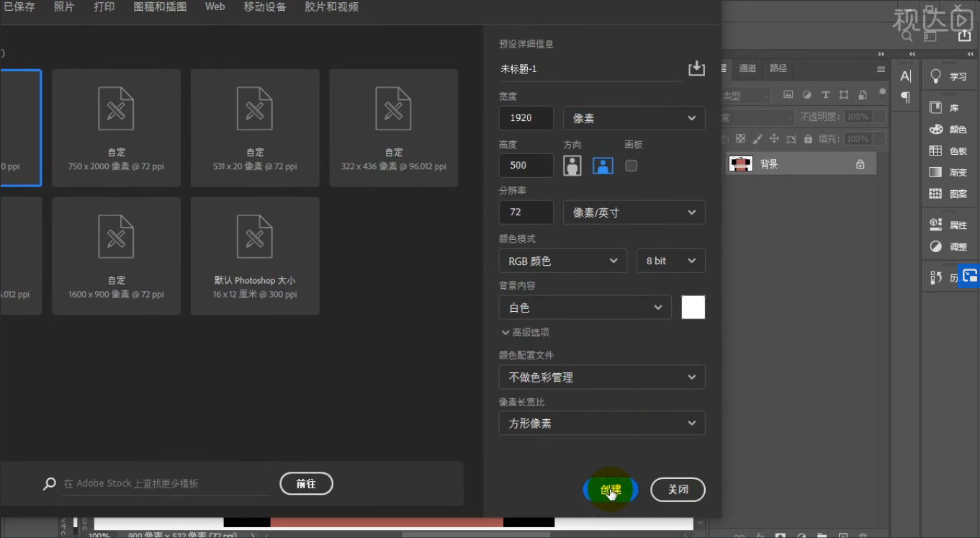Open the width units dropdown (像素)
This screenshot has width=980, height=538.
point(634,118)
